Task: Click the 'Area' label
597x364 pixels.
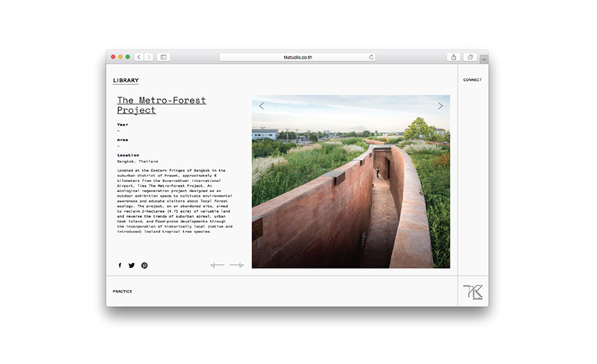Action: (x=123, y=139)
